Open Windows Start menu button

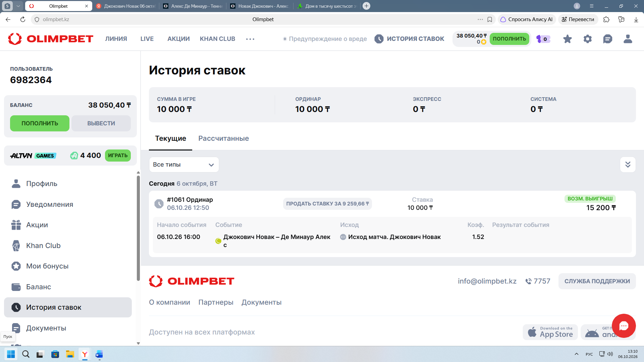[11, 354]
